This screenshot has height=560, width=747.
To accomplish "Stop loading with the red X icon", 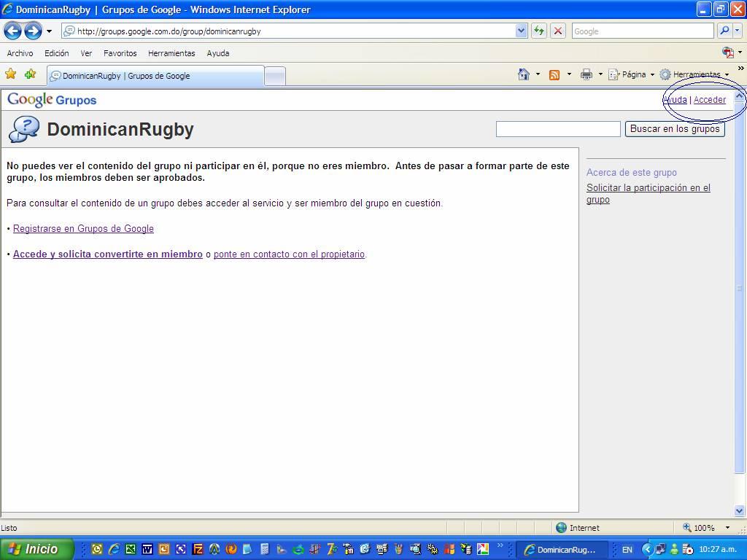I will pyautogui.click(x=558, y=31).
